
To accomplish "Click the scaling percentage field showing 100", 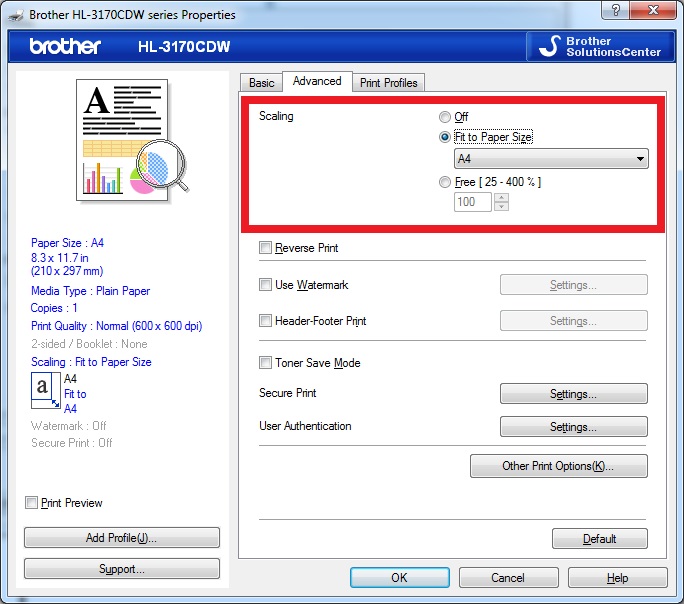I will point(472,202).
